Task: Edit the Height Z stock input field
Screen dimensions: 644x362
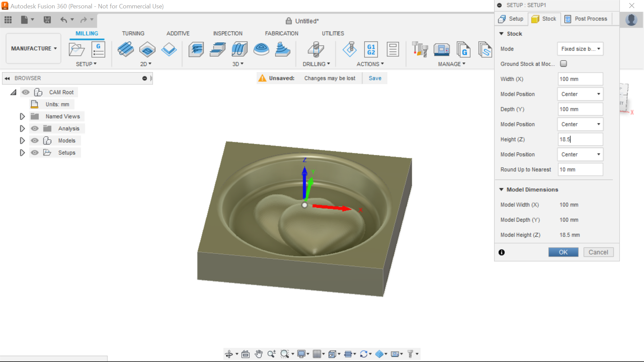Action: (580, 139)
